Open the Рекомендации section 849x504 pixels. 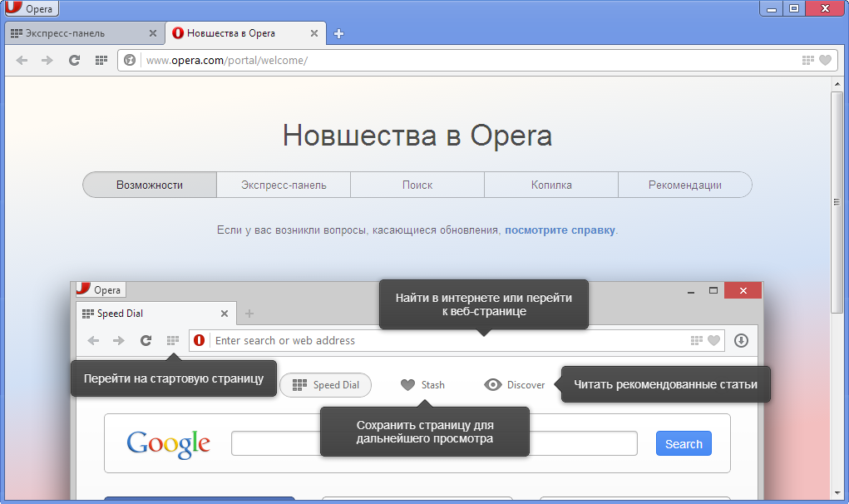tap(684, 185)
